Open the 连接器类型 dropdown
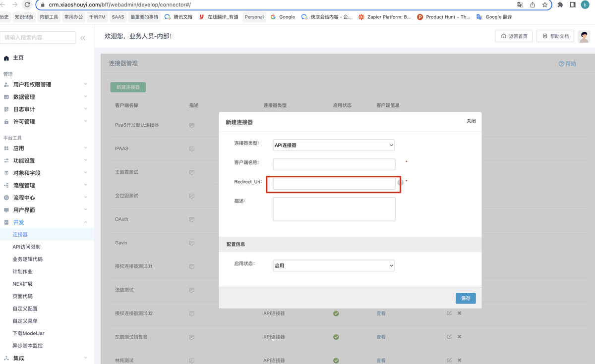 [x=334, y=145]
